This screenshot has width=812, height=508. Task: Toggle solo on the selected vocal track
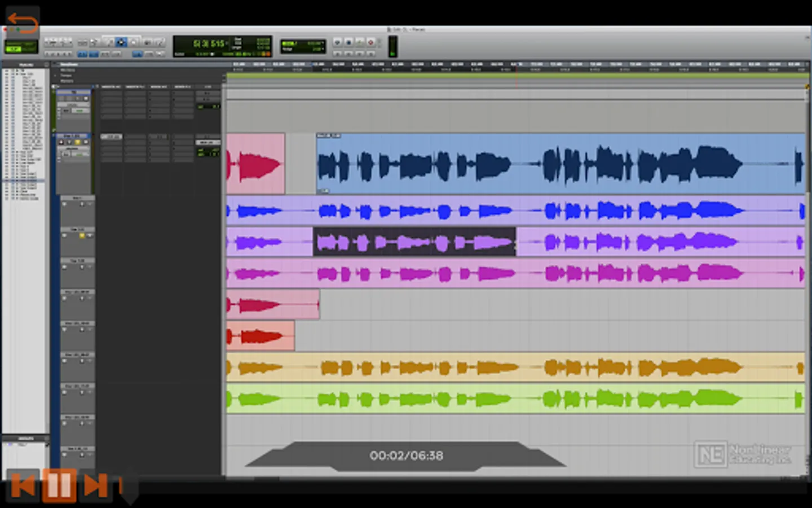coord(78,142)
